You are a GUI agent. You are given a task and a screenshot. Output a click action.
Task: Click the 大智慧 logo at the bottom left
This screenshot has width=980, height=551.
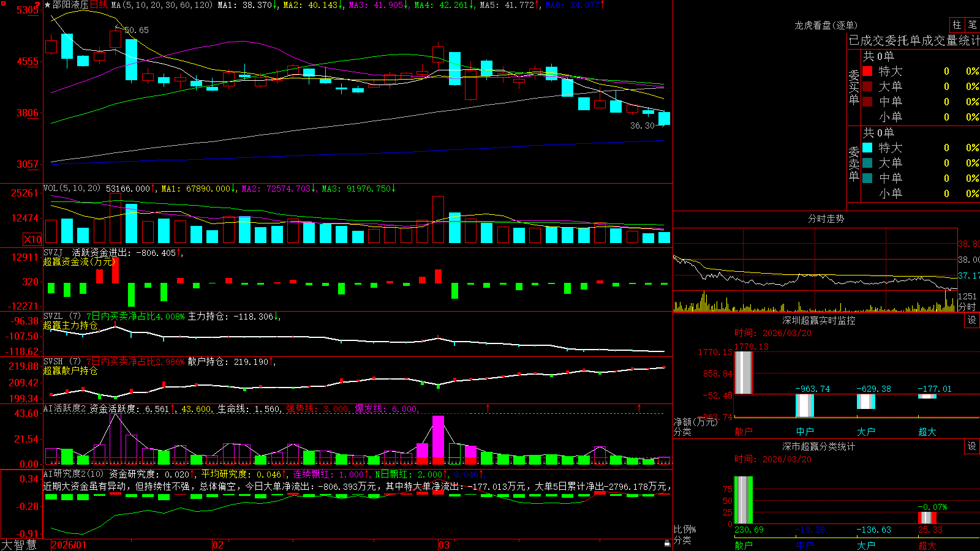coord(19,545)
